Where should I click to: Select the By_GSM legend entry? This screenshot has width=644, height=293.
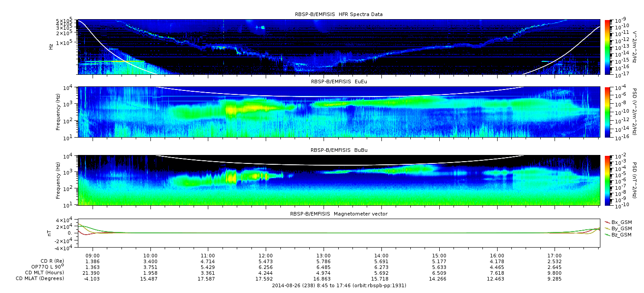621,228
